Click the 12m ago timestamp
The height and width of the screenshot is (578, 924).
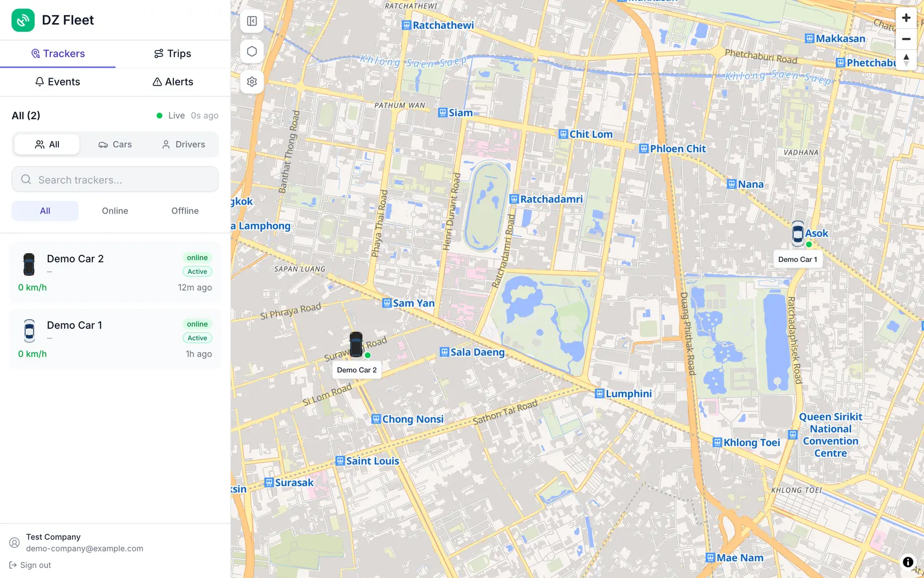pyautogui.click(x=195, y=287)
